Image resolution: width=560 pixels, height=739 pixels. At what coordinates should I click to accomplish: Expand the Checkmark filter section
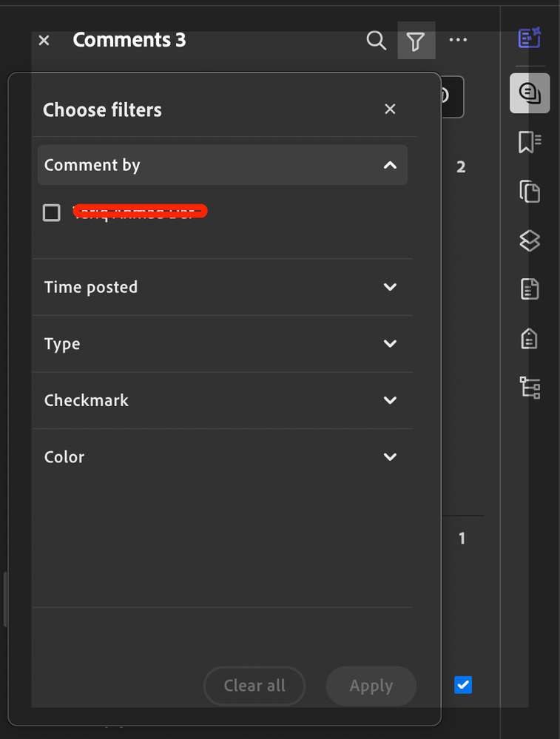[391, 400]
